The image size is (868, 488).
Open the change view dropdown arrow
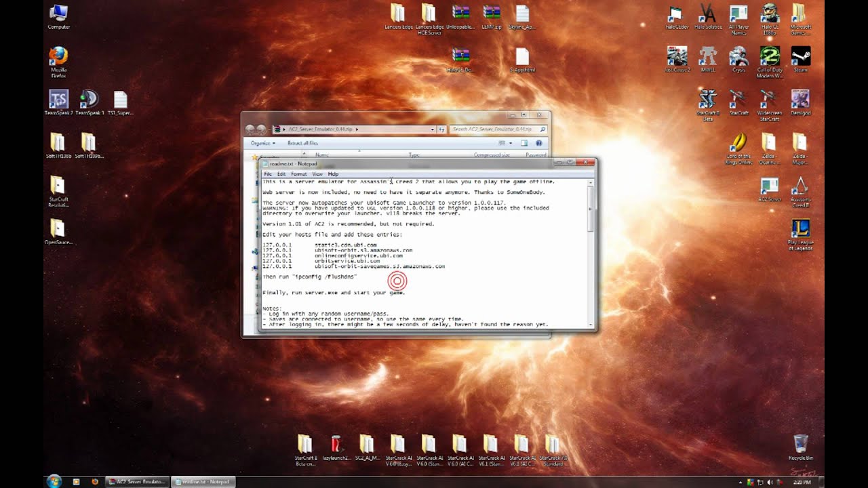pos(510,143)
